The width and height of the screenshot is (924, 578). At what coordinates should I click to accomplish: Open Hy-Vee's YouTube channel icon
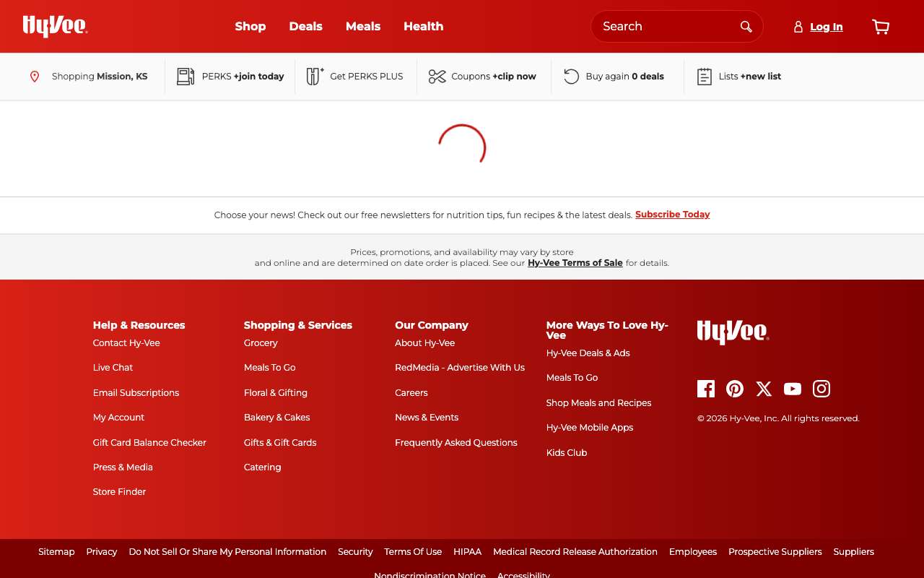793,389
